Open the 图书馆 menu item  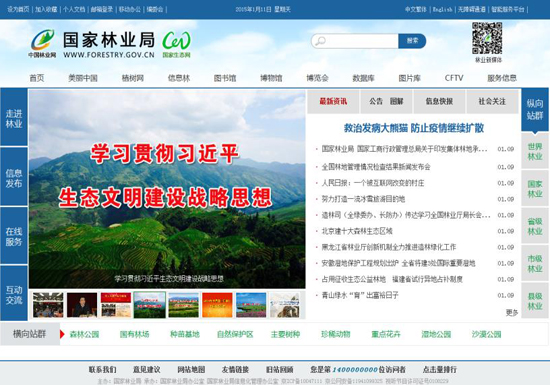coord(225,78)
